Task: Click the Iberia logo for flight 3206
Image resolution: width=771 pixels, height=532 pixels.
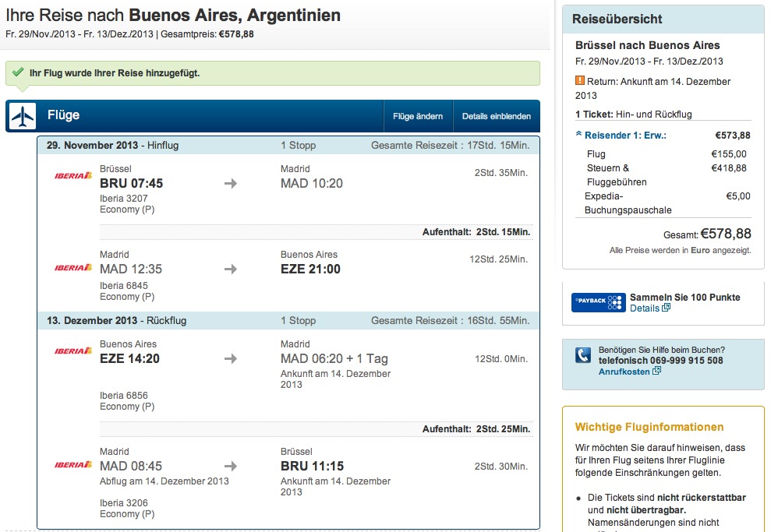Action: point(73,465)
